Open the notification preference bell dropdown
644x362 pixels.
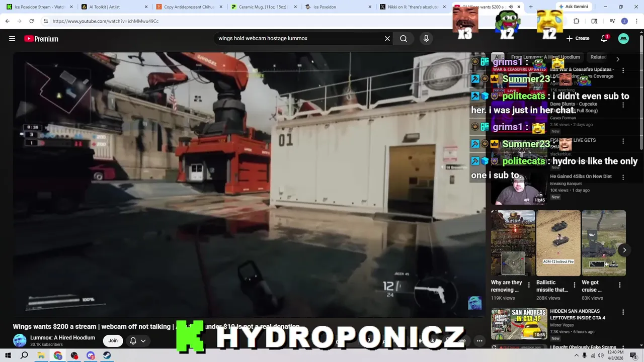click(x=137, y=340)
